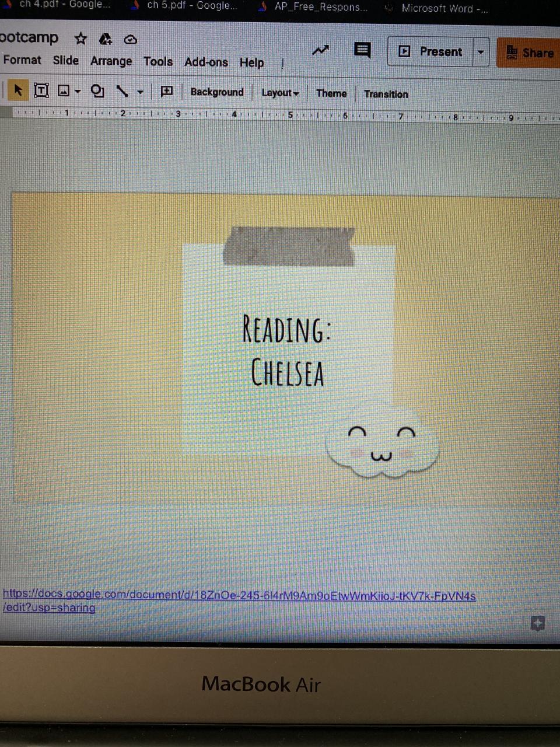Click the Insert image icon
This screenshot has height=747, width=560.
tap(64, 91)
